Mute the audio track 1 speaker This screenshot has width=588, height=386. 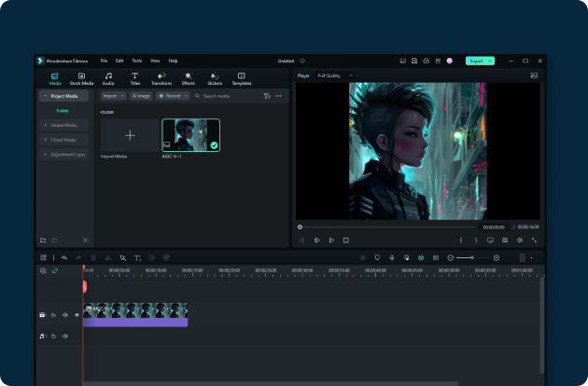point(65,337)
